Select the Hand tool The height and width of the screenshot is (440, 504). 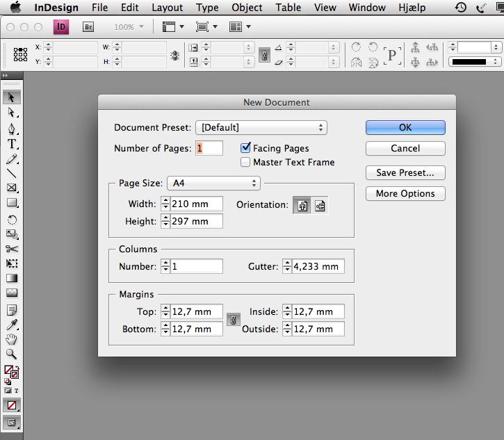coord(12,339)
